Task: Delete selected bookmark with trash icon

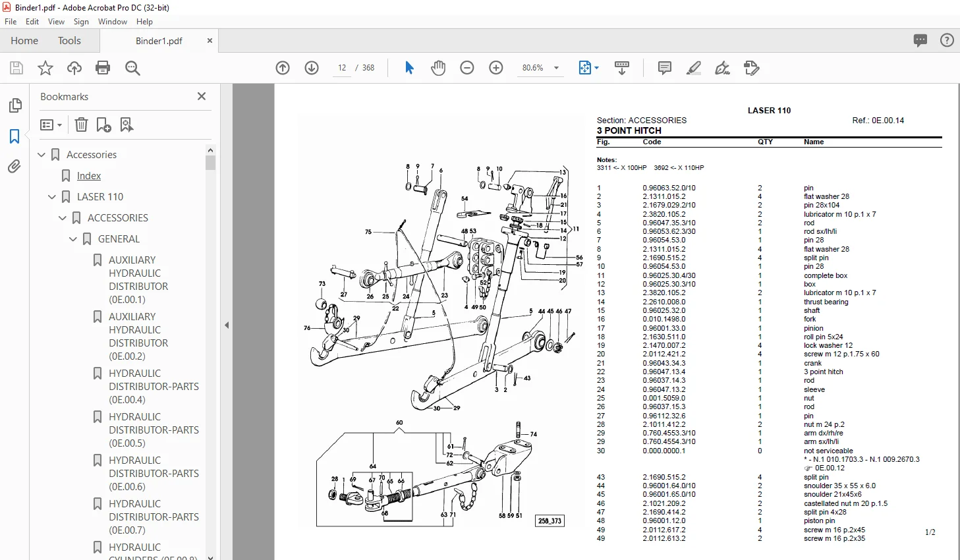Action: click(81, 125)
